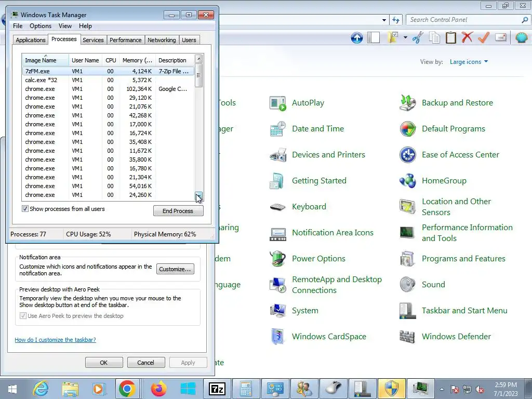The width and height of the screenshot is (532, 399).
Task: Toggle Use Aero Peek to preview desktop
Action: tap(23, 316)
